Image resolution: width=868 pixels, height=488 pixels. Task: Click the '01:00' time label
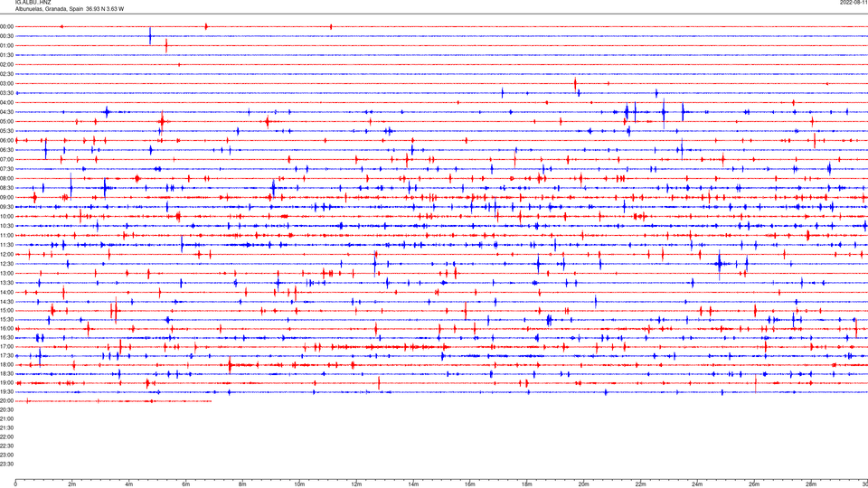click(7, 45)
